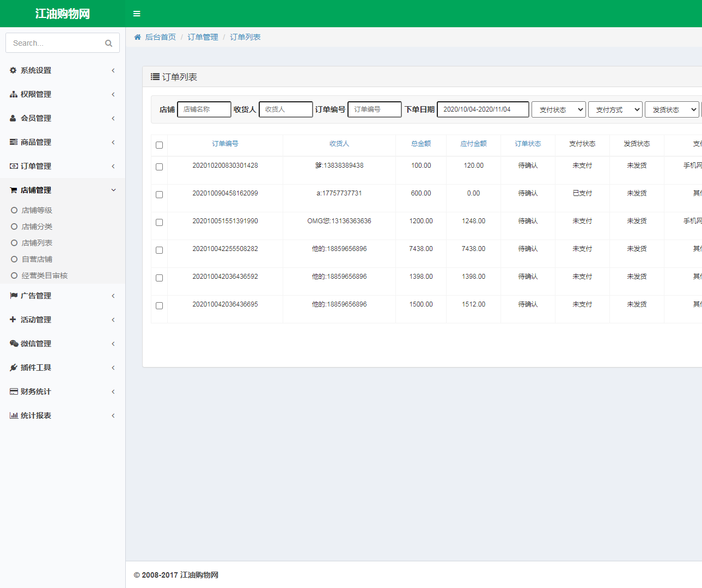Click the 江油购物网 logo title
Image resolution: width=702 pixels, height=588 pixels.
click(63, 14)
